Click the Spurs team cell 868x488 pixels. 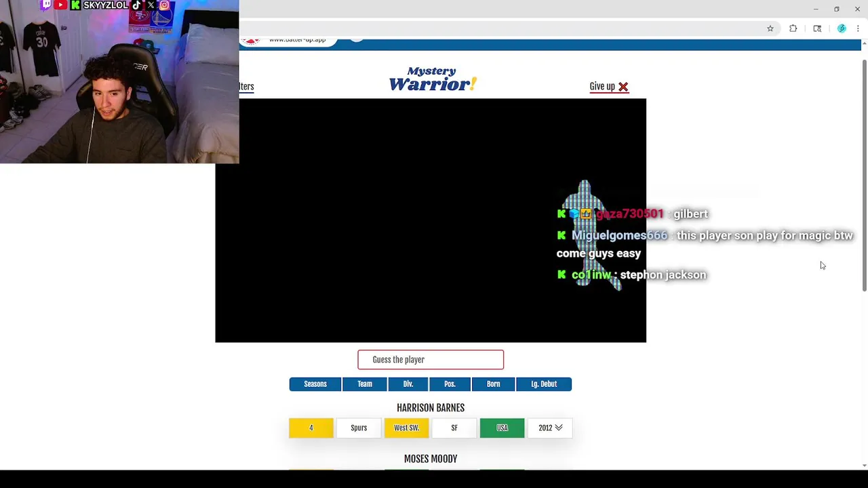click(359, 428)
